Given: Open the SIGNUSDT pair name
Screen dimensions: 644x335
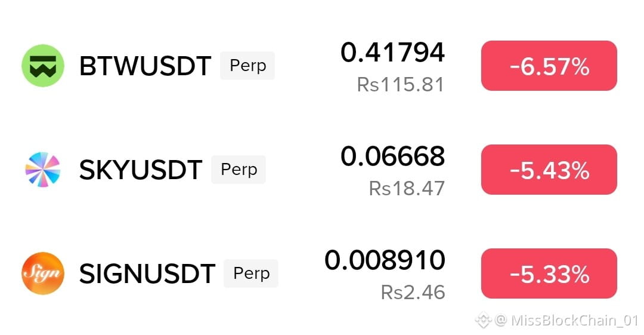Looking at the screenshot, I should [x=147, y=273].
